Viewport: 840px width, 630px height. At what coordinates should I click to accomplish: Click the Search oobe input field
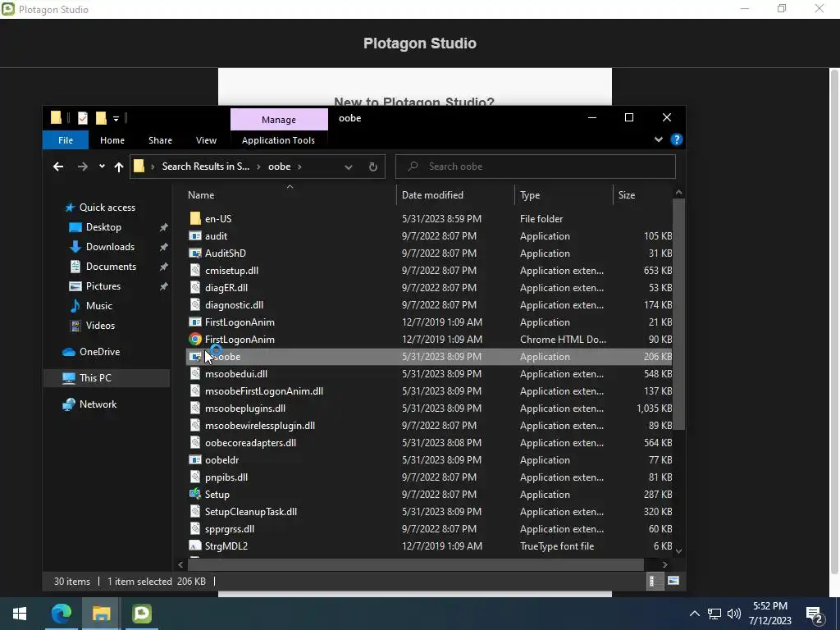coord(536,167)
